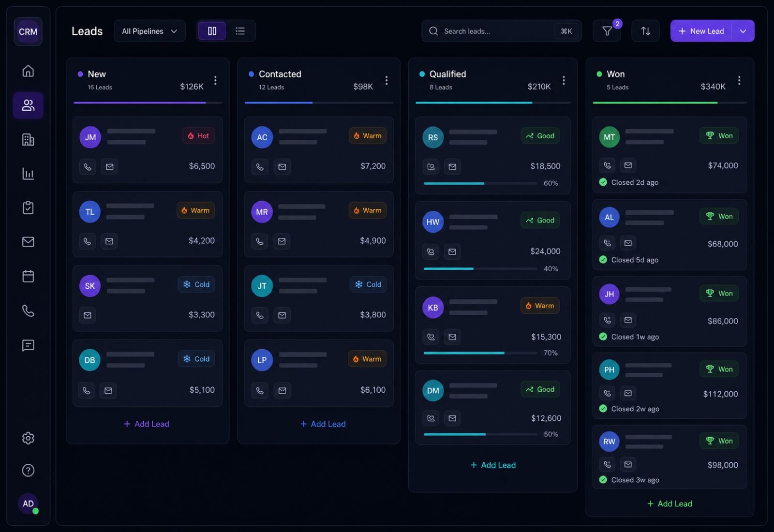Click the Hot tag on JM card
This screenshot has height=532, width=774.
pos(198,136)
